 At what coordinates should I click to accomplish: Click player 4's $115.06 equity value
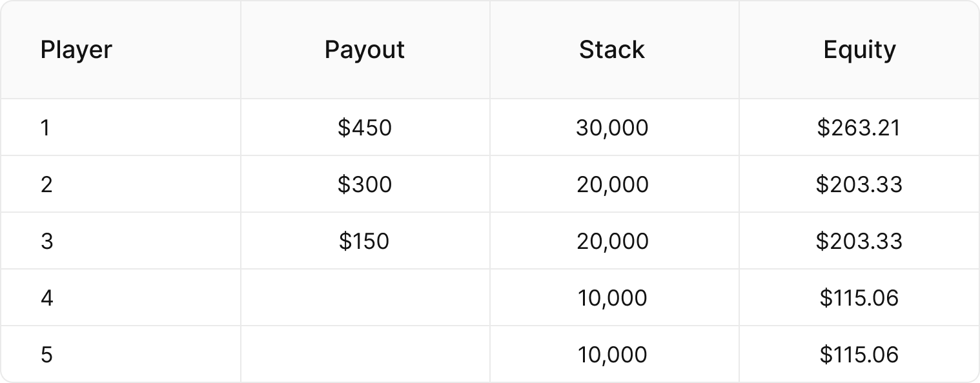click(859, 298)
